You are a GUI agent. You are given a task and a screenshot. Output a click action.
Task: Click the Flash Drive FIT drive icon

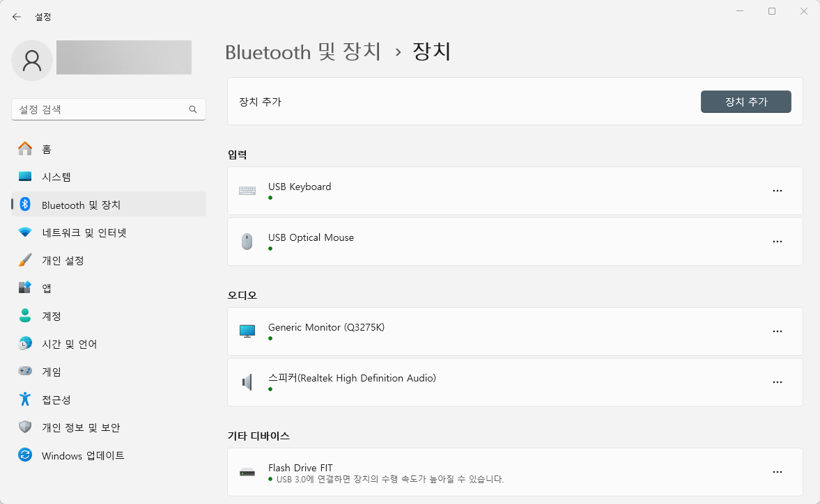[247, 472]
